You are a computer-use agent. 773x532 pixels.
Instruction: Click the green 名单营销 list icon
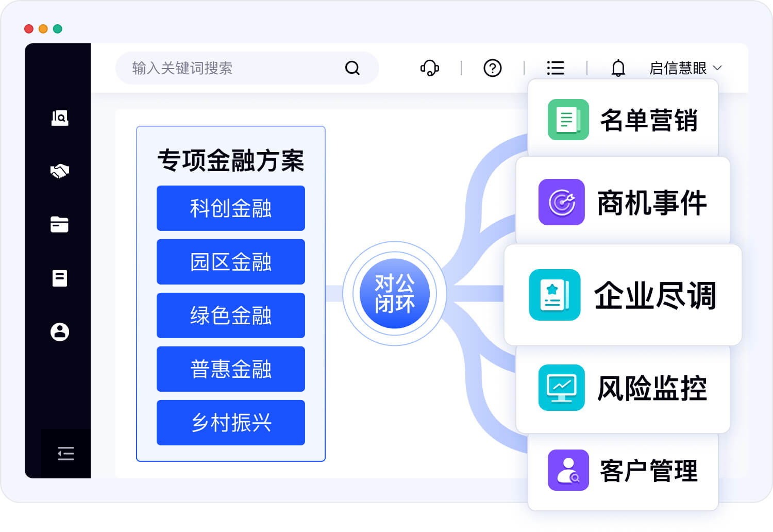(568, 120)
